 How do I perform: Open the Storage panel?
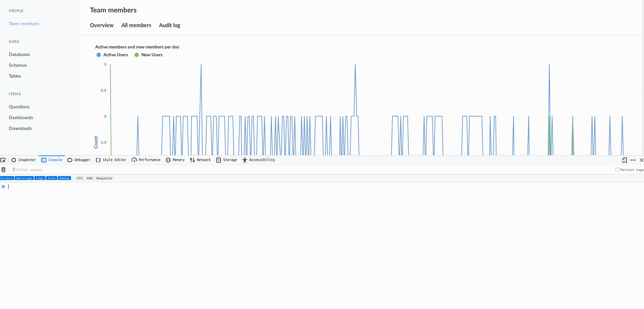[226, 160]
